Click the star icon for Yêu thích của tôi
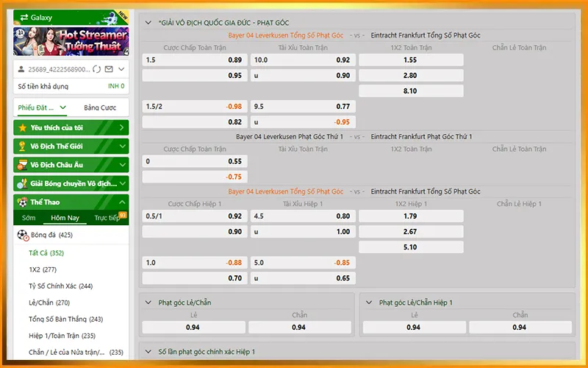Image resolution: width=588 pixels, height=368 pixels. point(23,127)
